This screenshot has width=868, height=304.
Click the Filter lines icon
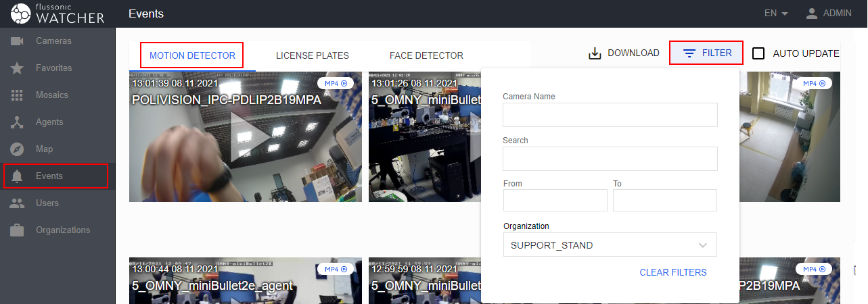pos(689,53)
